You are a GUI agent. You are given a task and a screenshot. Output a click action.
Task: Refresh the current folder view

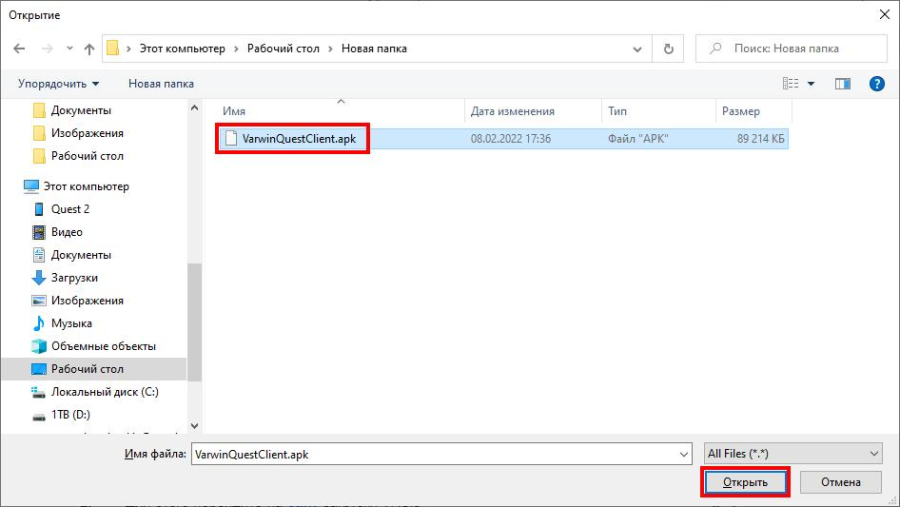point(668,48)
